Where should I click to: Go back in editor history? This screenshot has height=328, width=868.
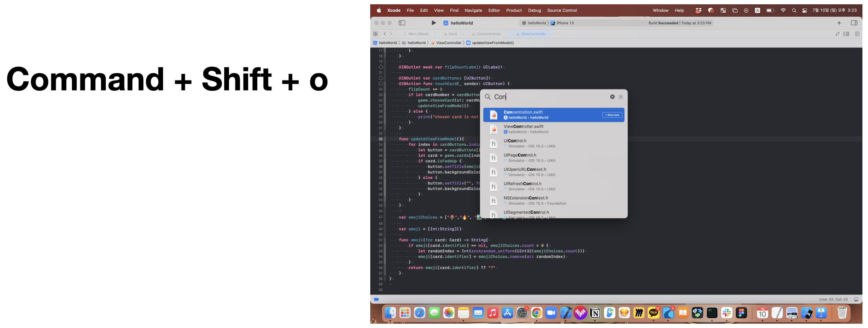coord(385,34)
